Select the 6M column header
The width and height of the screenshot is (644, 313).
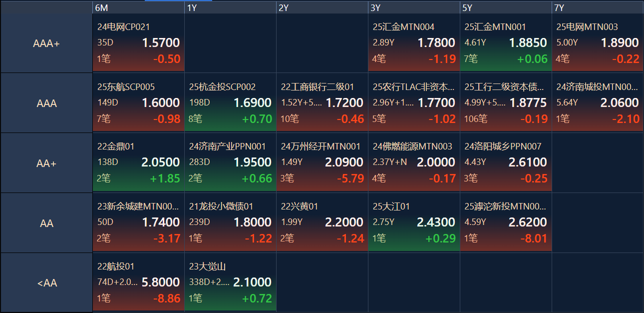click(139, 7)
